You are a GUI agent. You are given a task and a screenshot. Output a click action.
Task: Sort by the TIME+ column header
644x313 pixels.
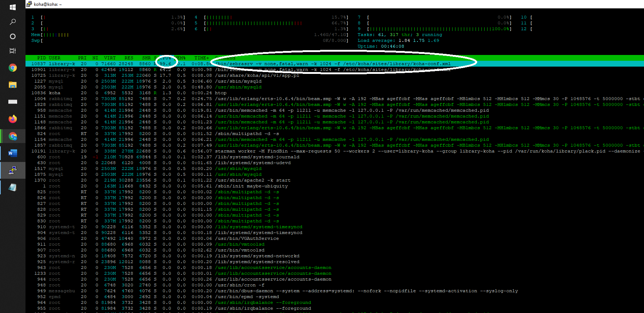pyautogui.click(x=201, y=58)
